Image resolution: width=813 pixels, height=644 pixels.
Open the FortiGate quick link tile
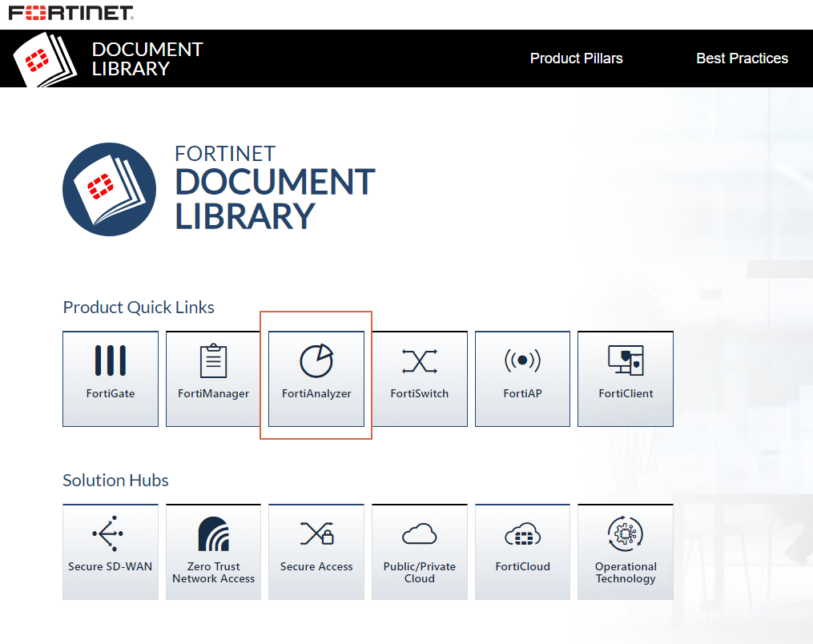click(111, 379)
